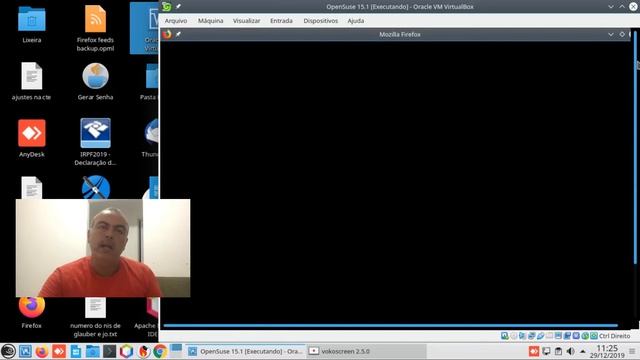Click the webcam preview overlay window
This screenshot has width=640, height=360.
[103, 248]
